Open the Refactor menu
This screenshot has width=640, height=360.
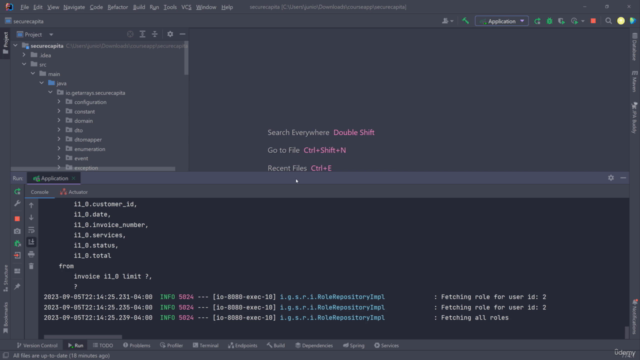118,7
